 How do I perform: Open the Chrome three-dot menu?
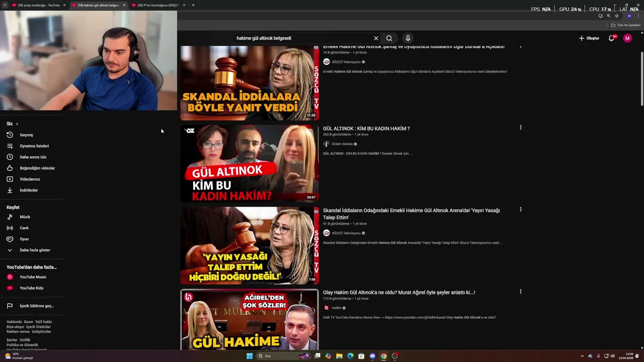click(638, 16)
